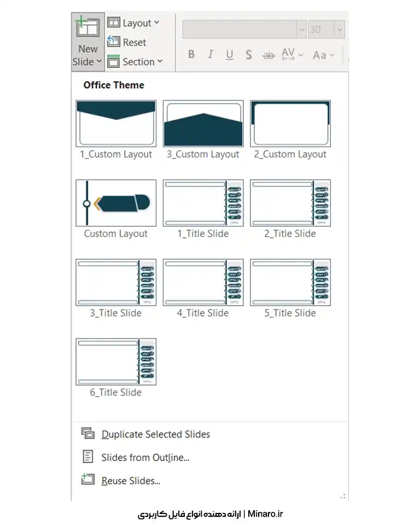Image resolution: width=420 pixels, height=525 pixels.
Task: Toggle Italic formatting
Action: coord(210,54)
